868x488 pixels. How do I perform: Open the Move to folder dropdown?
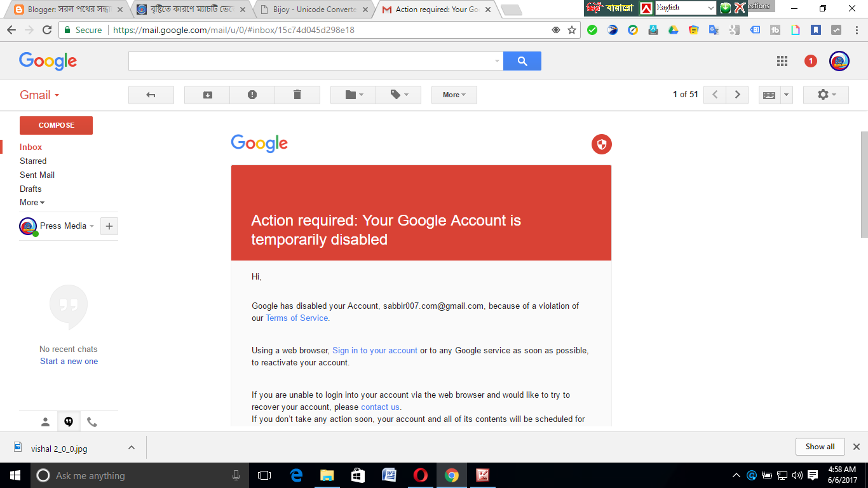click(x=353, y=95)
